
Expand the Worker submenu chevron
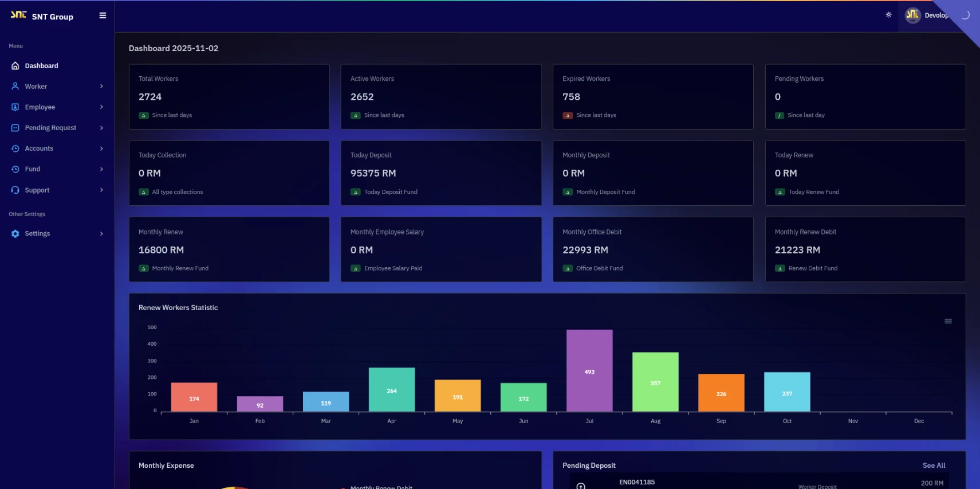point(101,87)
